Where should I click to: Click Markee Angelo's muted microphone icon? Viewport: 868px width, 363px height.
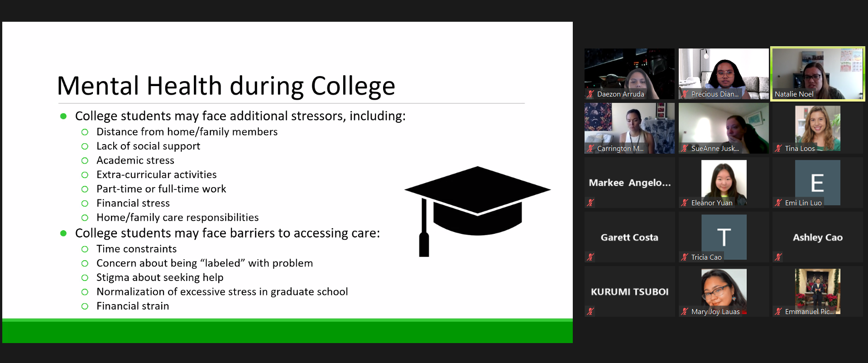[x=590, y=203]
